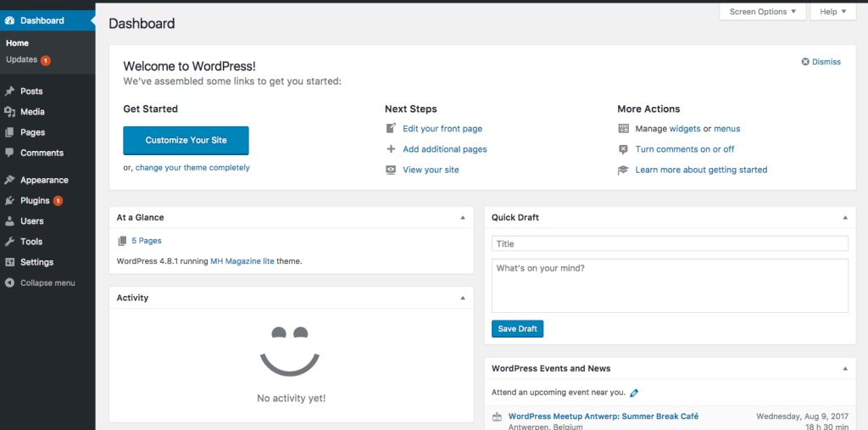Open the Dashboard menu item
This screenshot has height=430, width=868.
tap(47, 20)
